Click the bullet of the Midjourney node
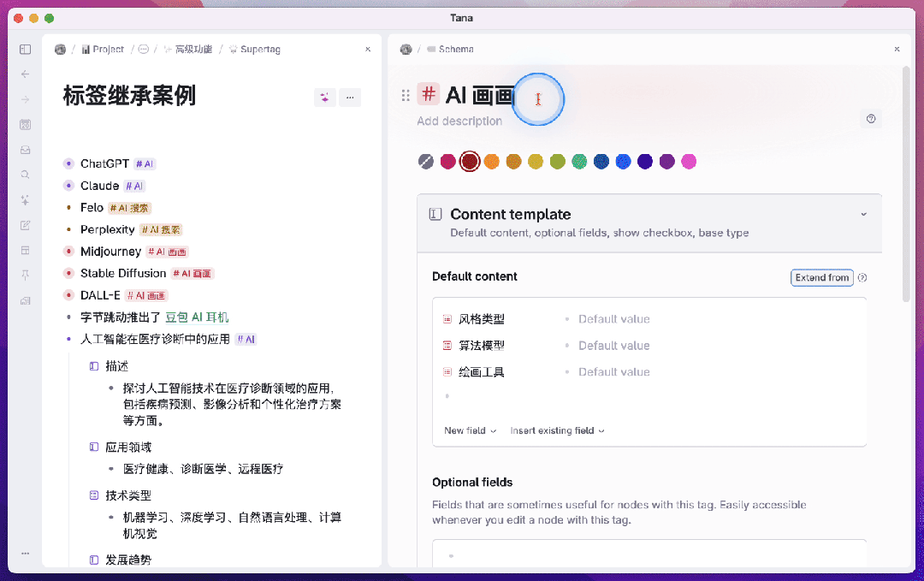The image size is (924, 581). pos(69,252)
